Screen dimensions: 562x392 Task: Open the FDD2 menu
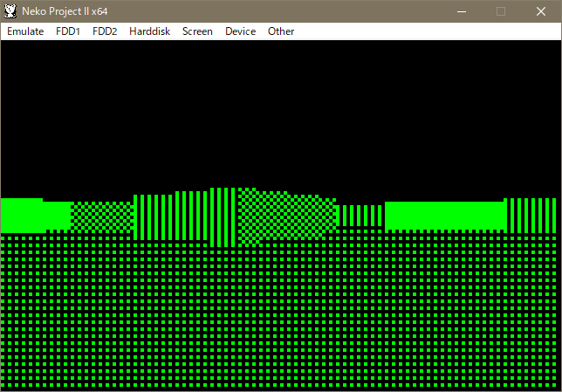click(x=105, y=31)
